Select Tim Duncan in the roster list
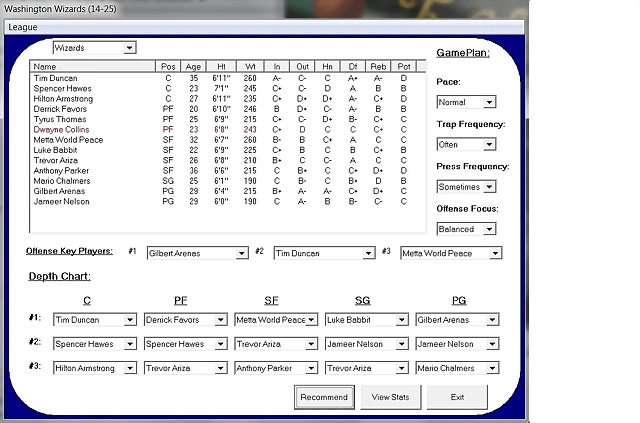This screenshot has height=423, width=640. tap(228, 78)
